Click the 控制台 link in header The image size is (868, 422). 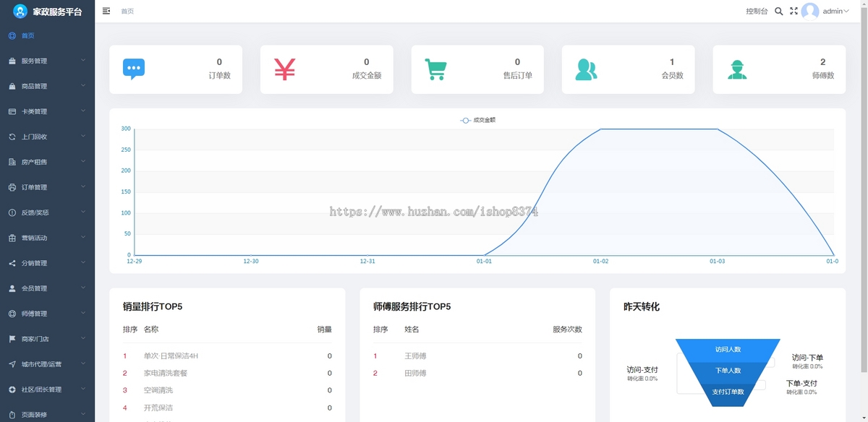(757, 12)
